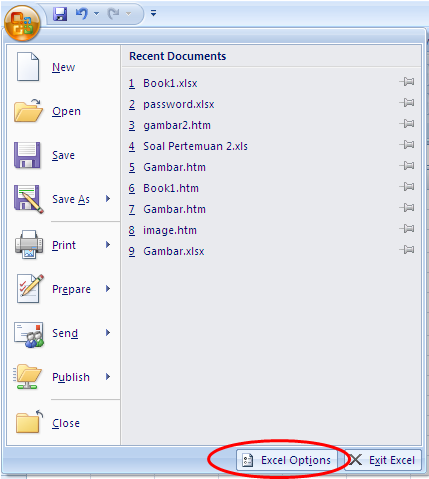The height and width of the screenshot is (479, 429).
Task: Click the round Office Button logo
Action: point(22,23)
